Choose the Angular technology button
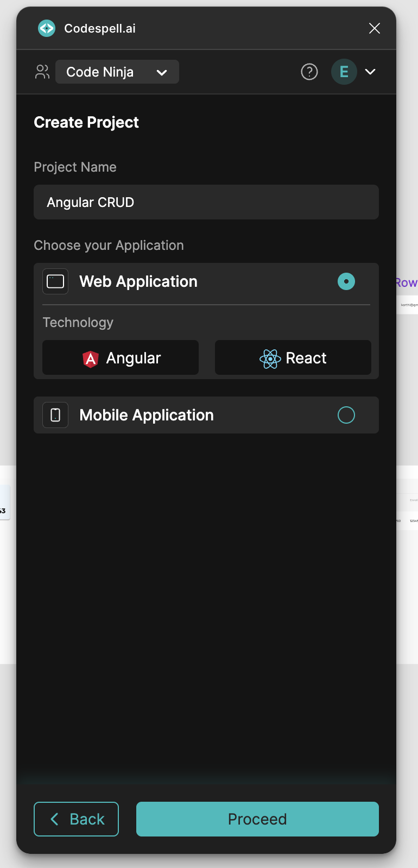This screenshot has width=418, height=868. click(x=121, y=357)
